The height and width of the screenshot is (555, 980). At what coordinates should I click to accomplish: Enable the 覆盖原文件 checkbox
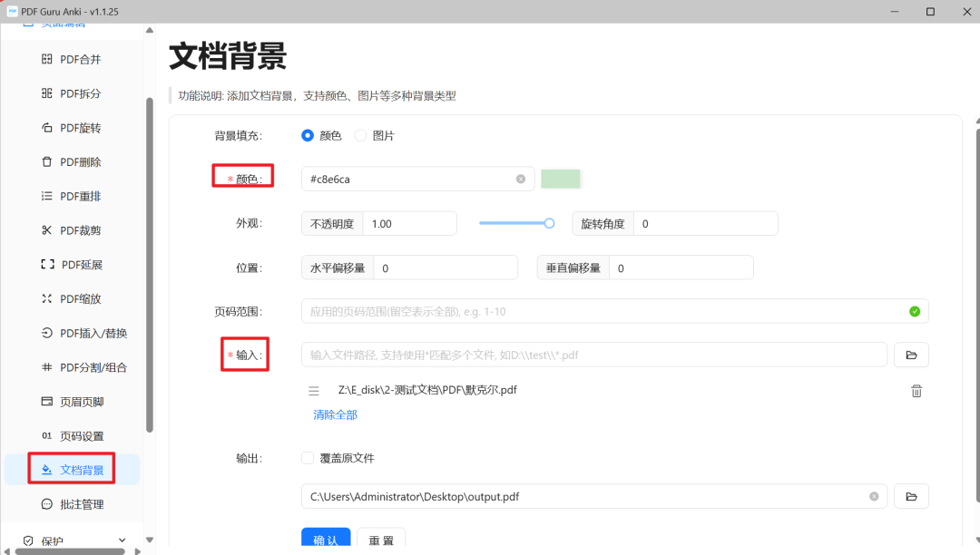pyautogui.click(x=308, y=458)
